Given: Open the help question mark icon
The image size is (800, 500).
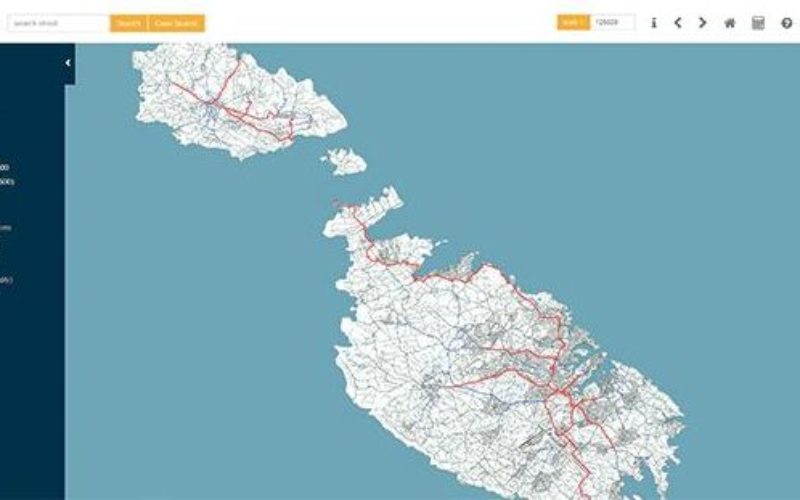Looking at the screenshot, I should point(787,23).
